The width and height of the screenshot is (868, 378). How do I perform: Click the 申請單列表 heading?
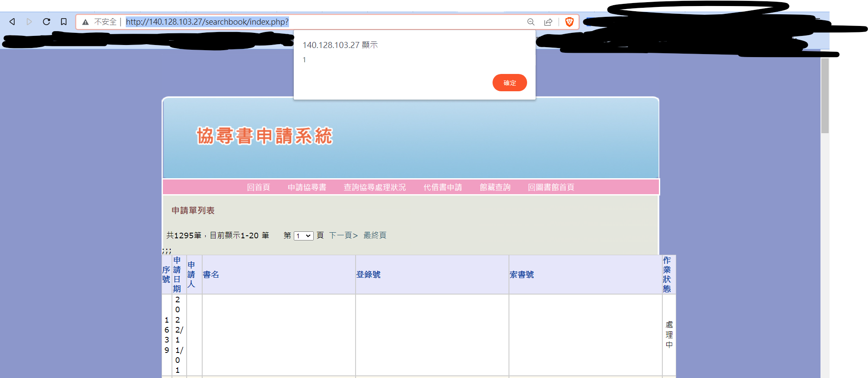pyautogui.click(x=193, y=211)
